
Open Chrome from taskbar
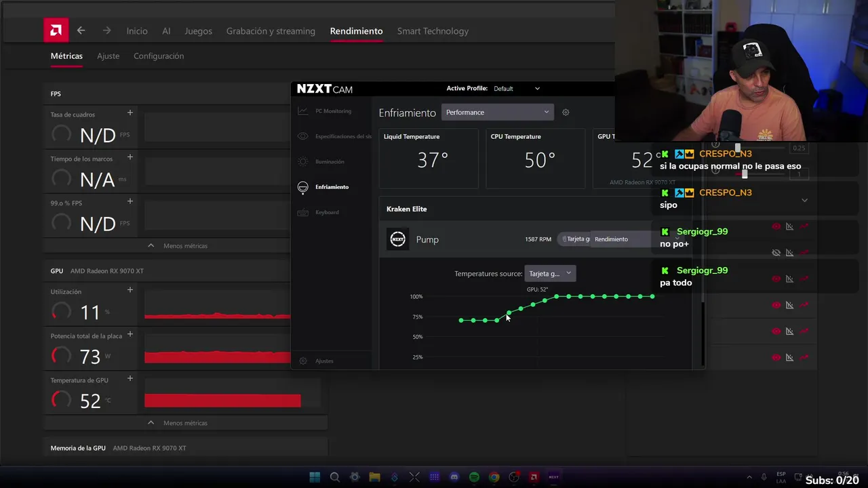click(x=494, y=477)
